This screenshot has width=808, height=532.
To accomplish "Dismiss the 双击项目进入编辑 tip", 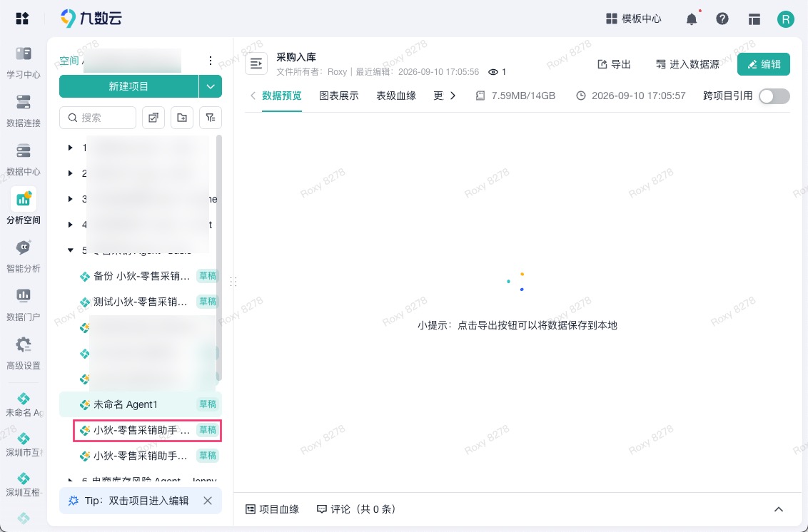I will (208, 501).
